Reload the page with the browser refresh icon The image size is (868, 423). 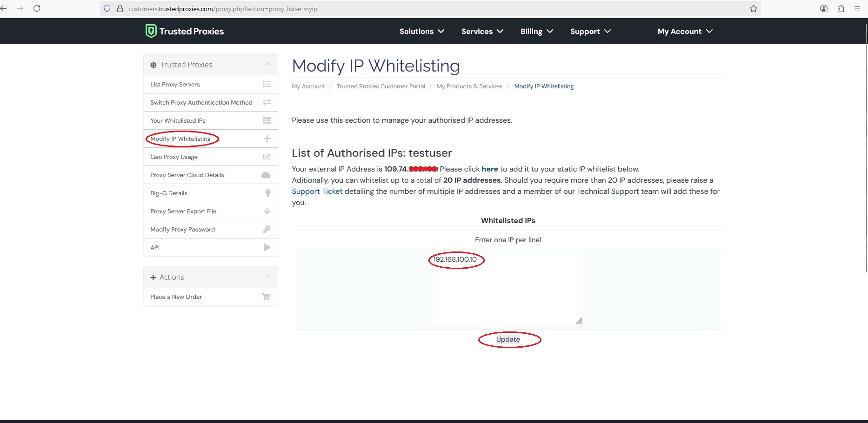pyautogui.click(x=37, y=8)
